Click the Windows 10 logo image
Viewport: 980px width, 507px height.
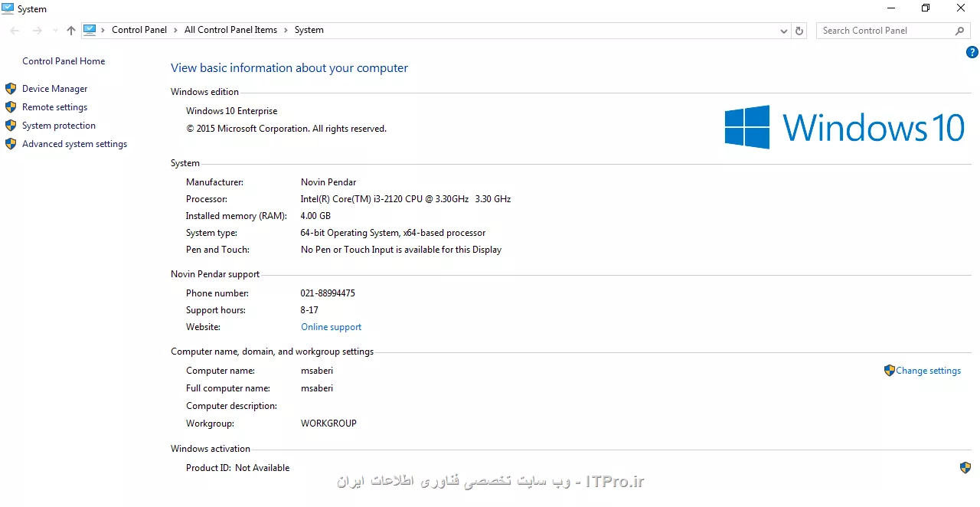pos(844,127)
